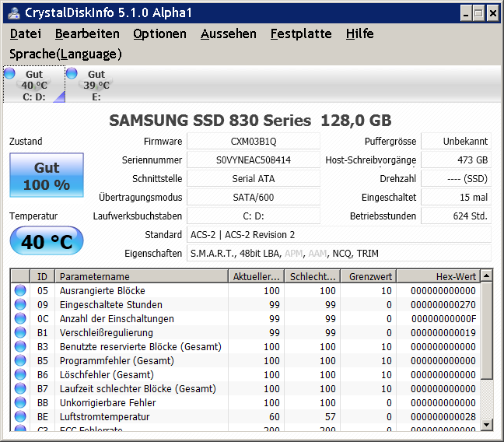Click status icon for Benutzte reservierte Blöcke
Viewport: 504px width, 442px height.
(x=20, y=346)
